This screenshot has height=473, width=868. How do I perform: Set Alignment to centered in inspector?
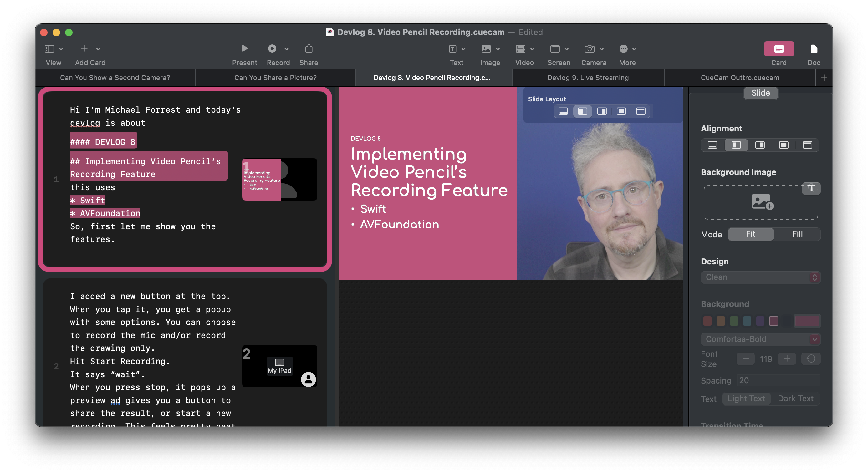click(784, 145)
